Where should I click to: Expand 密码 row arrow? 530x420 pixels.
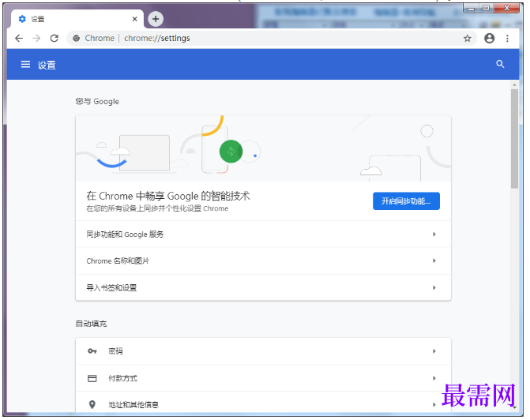tap(434, 351)
